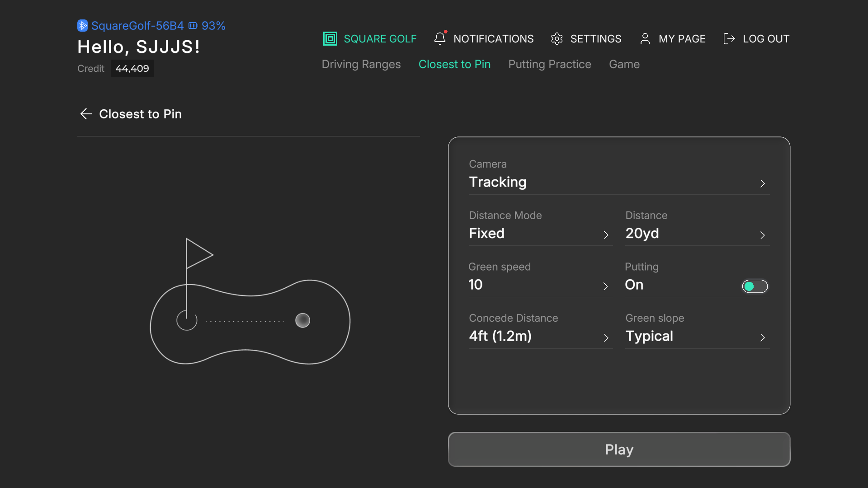Click the Square Golf logo icon
Image resolution: width=868 pixels, height=488 pixels.
(x=330, y=39)
